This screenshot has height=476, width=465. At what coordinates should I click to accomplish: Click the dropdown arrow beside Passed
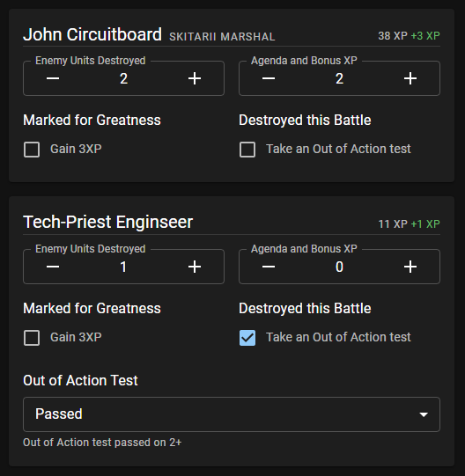pos(424,414)
